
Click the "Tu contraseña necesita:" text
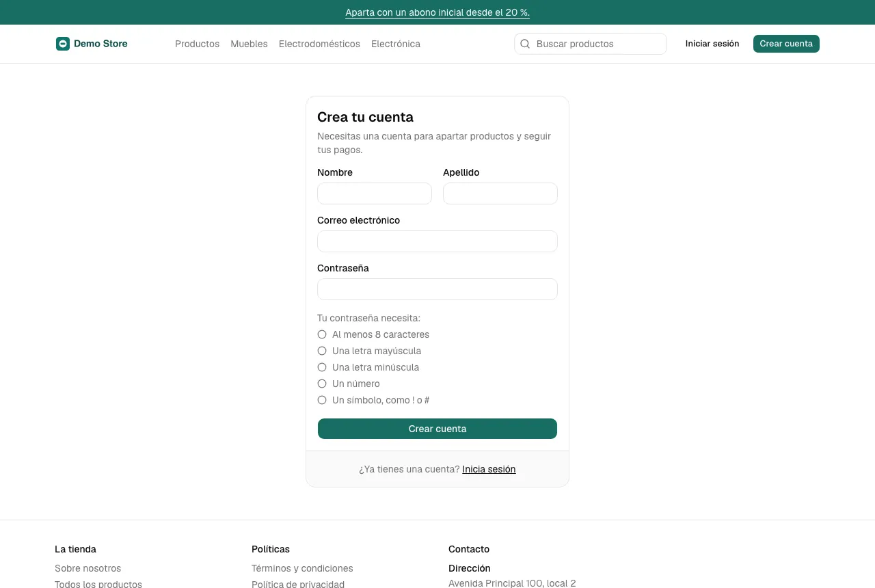click(x=368, y=318)
